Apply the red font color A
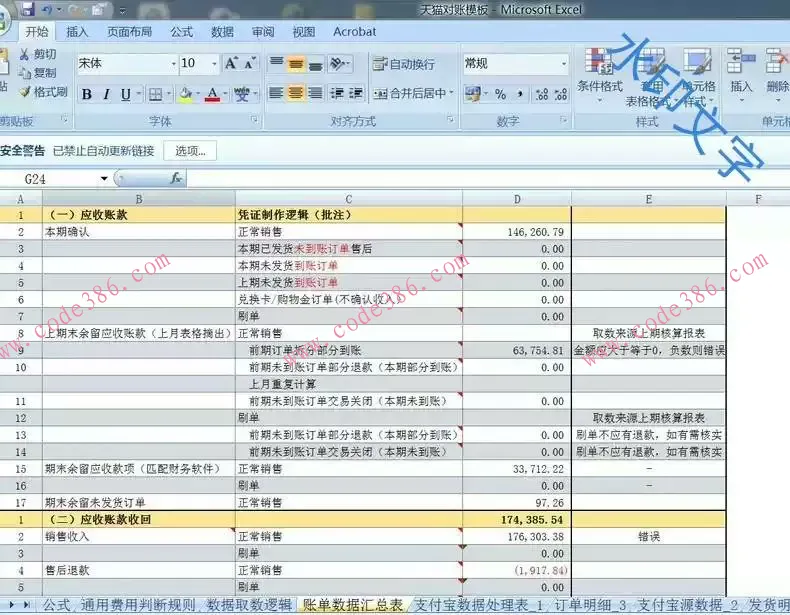Viewport: 790px width, 615px height. point(213,94)
